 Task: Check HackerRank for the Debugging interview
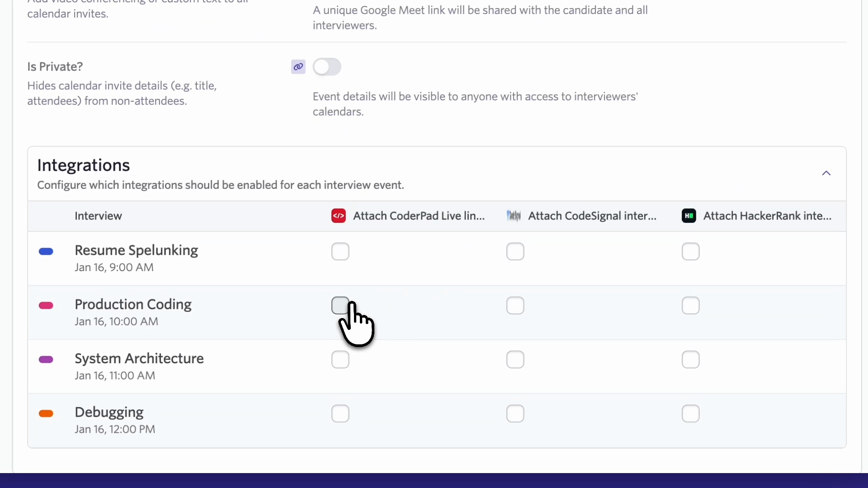pyautogui.click(x=691, y=413)
